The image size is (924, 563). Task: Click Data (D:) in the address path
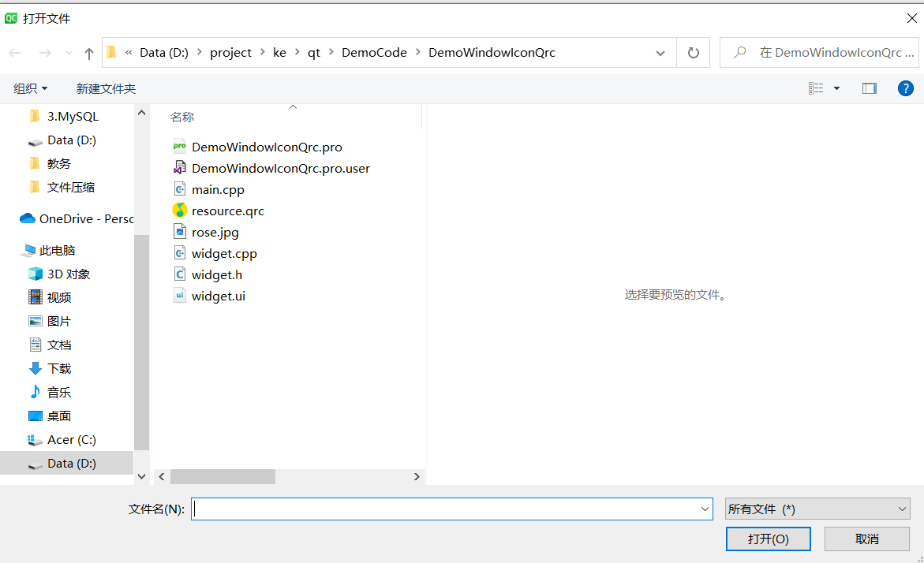(x=164, y=52)
